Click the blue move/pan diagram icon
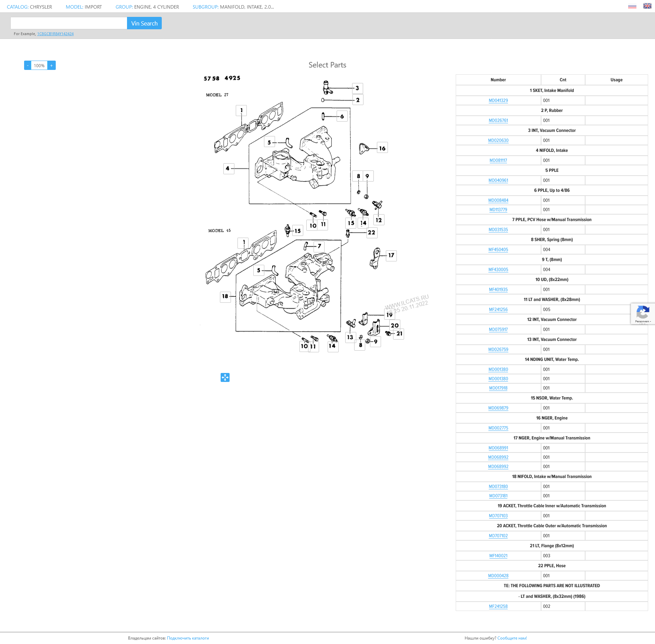Screen dimensions: 655x644 [225, 377]
